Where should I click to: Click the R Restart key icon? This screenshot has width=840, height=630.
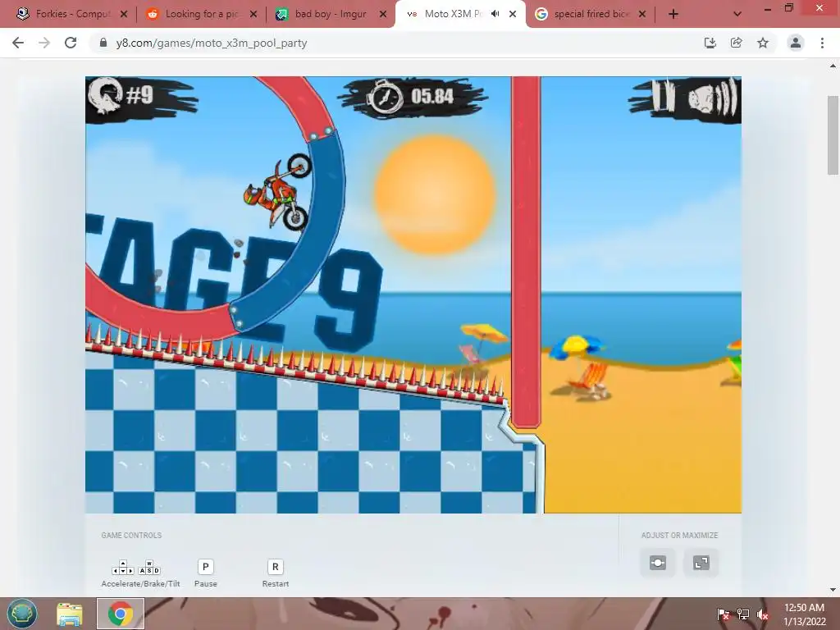pos(276,567)
